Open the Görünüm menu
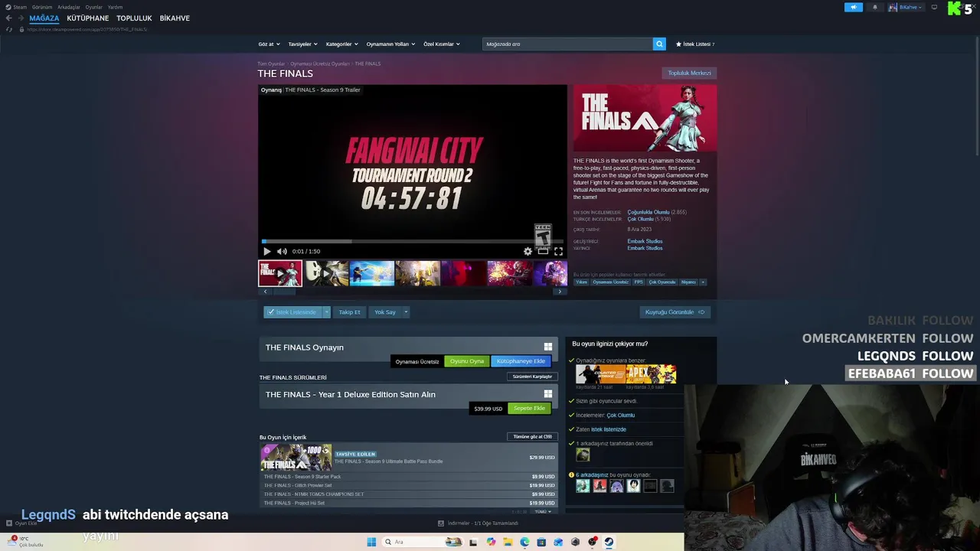The height and width of the screenshot is (551, 980). (42, 7)
